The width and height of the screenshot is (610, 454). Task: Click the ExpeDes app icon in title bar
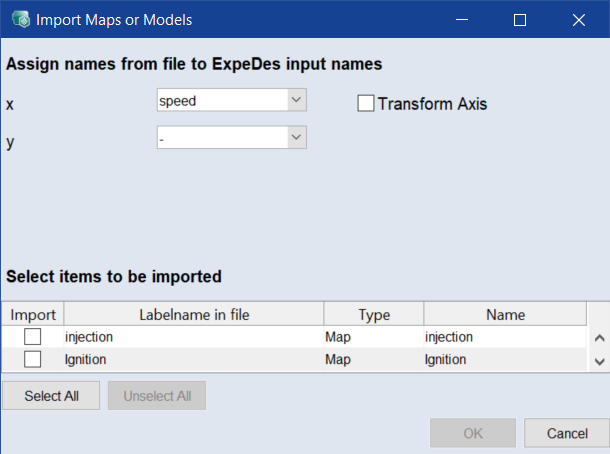click(19, 19)
